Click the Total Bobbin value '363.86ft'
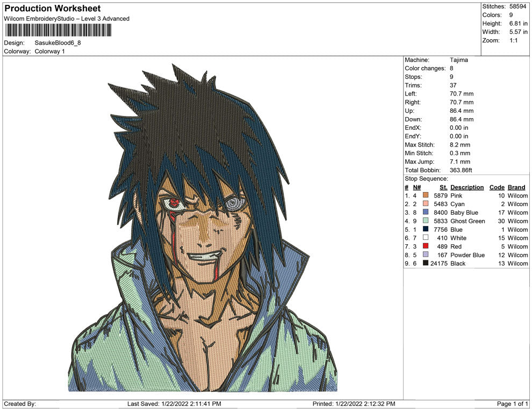532x409 pixels. coord(461,170)
